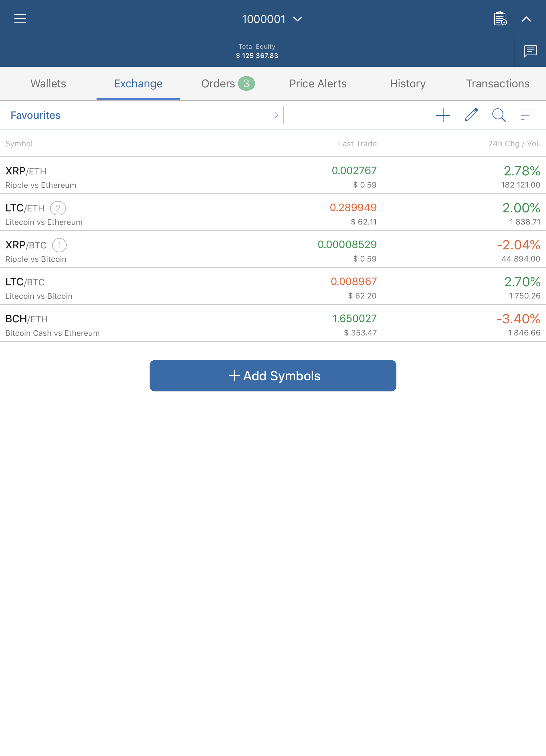The image size is (546, 756).
Task: Click the 24h Chg / Vol. column header
Action: click(514, 144)
